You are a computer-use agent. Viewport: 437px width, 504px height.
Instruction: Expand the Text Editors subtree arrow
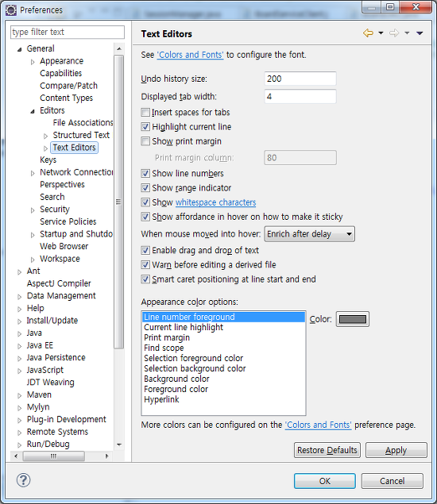point(46,148)
